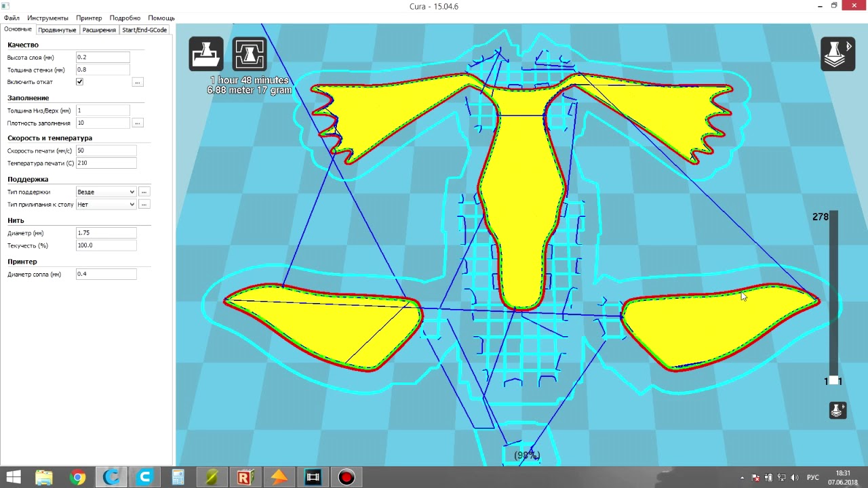The image size is (868, 488).
Task: Click the layer number 278 label
Action: 821,217
